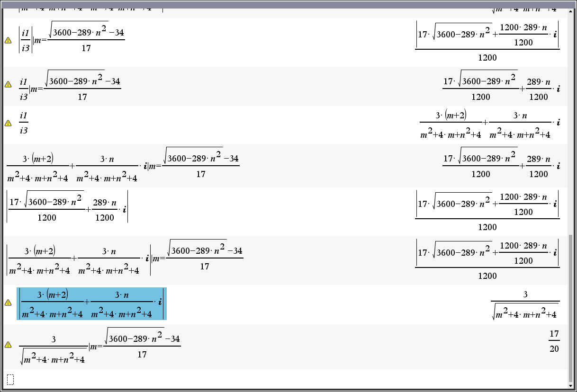Select the i1/i3|m= input without absolute value

pos(70,85)
